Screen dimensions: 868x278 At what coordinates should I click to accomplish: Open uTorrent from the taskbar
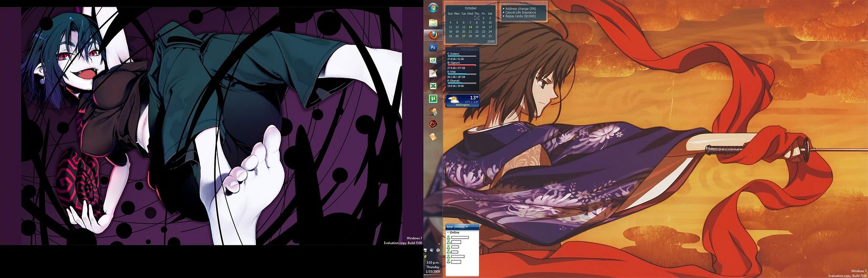point(433,99)
